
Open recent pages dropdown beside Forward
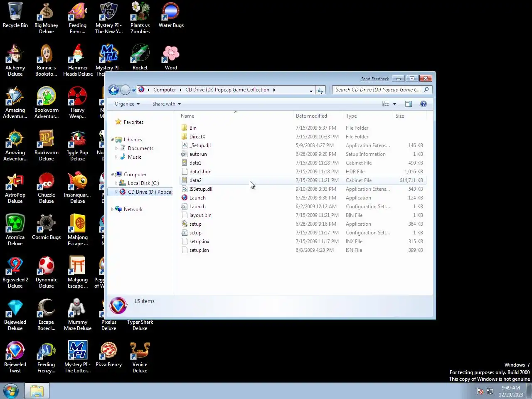(133, 90)
